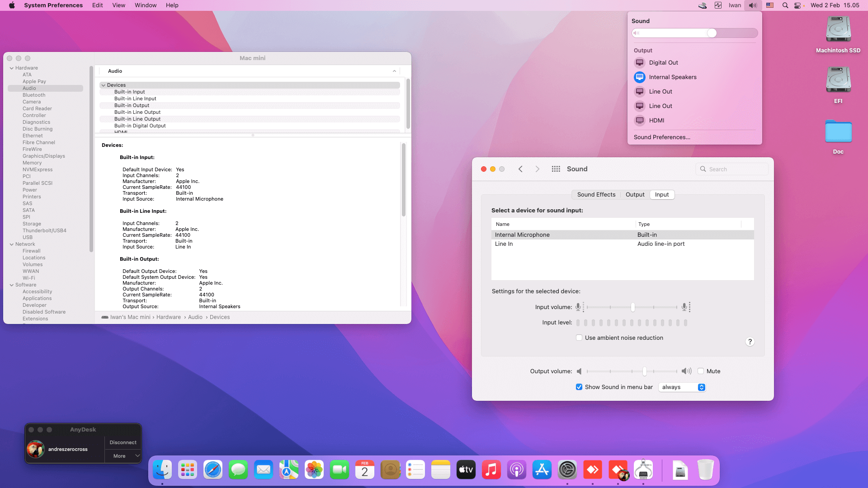Uncheck Show Sound in menu bar

pos(579,387)
